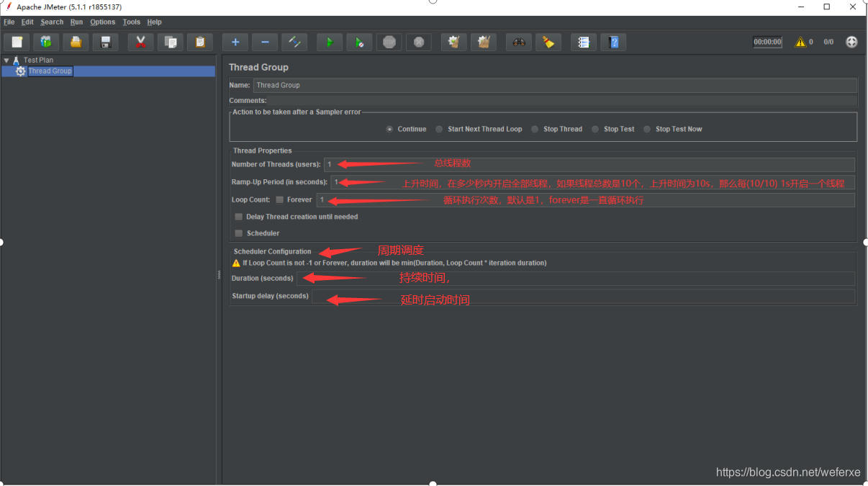This screenshot has height=486, width=868.
Task: Open the Function Helper icon
Action: [x=584, y=42]
